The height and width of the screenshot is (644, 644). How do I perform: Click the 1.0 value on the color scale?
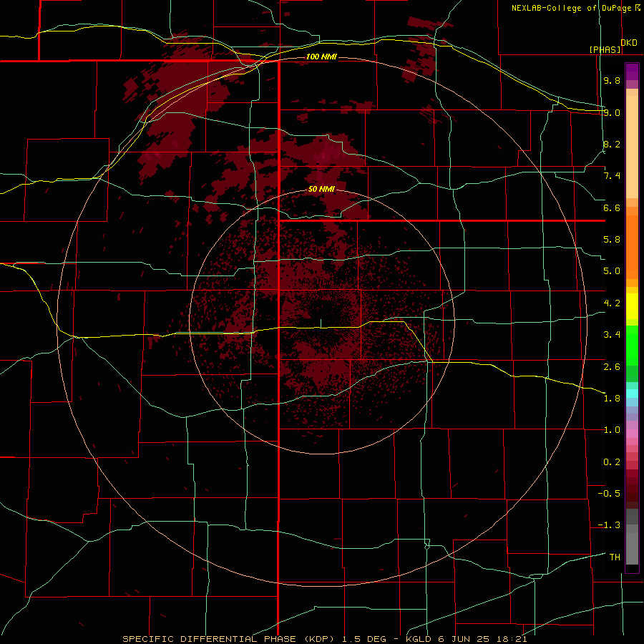(x=612, y=430)
